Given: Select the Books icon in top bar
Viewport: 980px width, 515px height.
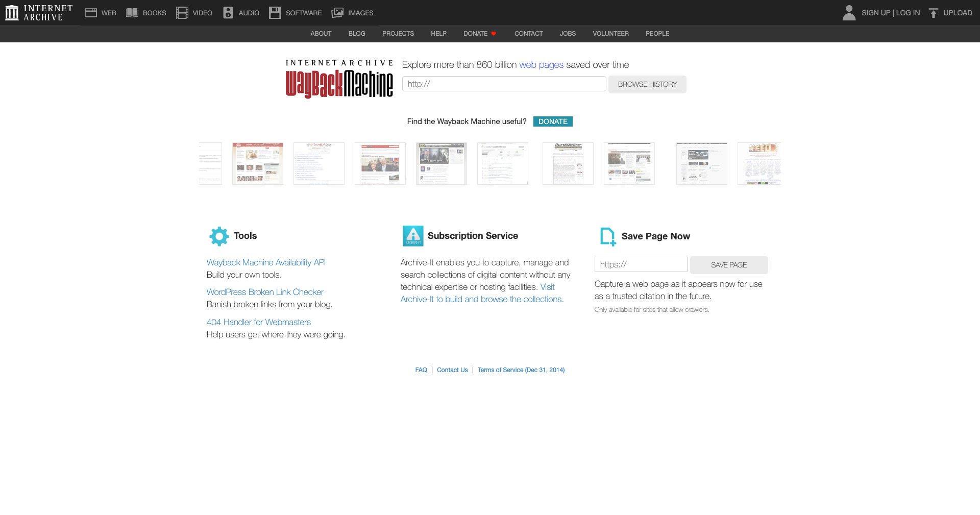Looking at the screenshot, I should click(133, 12).
